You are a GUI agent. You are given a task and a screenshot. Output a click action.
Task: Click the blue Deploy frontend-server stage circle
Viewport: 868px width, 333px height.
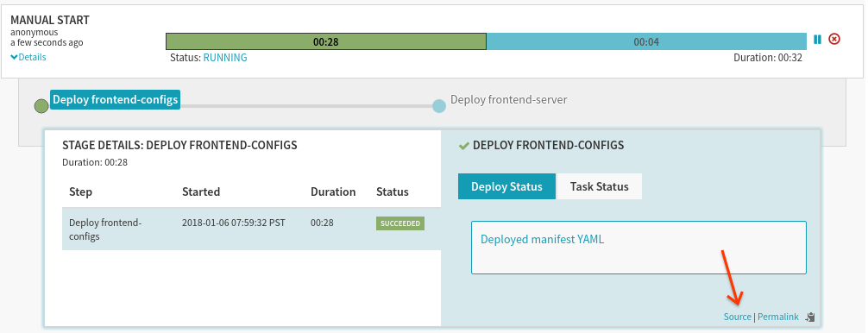click(439, 105)
